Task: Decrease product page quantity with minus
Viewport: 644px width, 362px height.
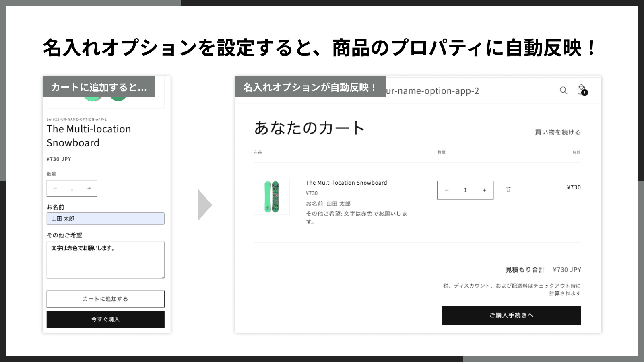Action: coord(55,188)
